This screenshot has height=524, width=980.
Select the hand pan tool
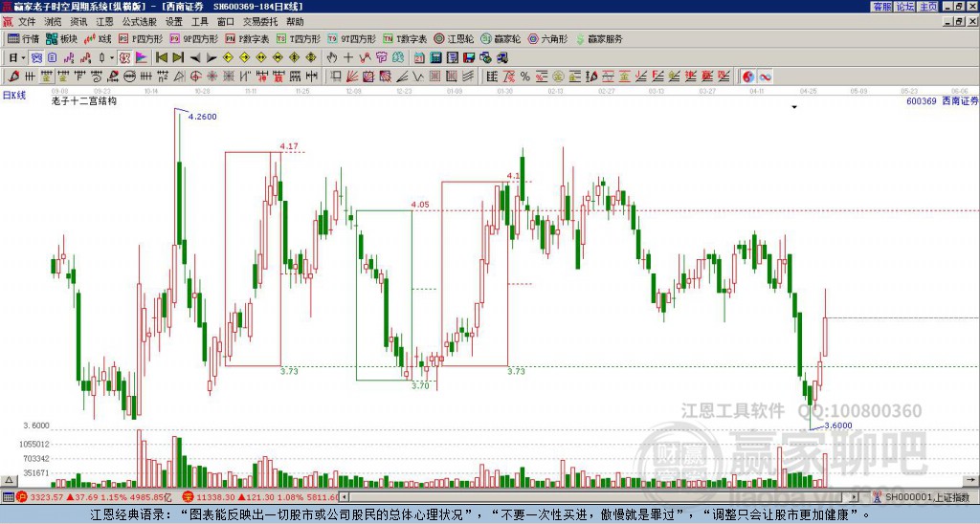pyautogui.click(x=332, y=57)
